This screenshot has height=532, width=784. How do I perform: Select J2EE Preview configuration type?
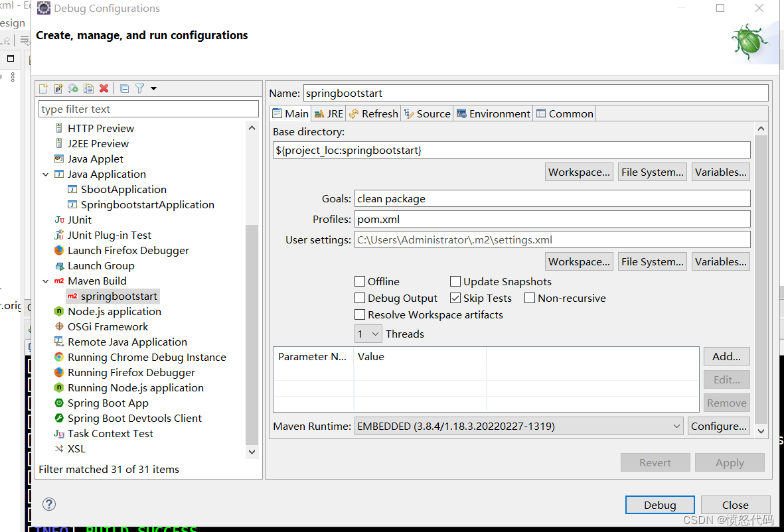click(x=98, y=144)
